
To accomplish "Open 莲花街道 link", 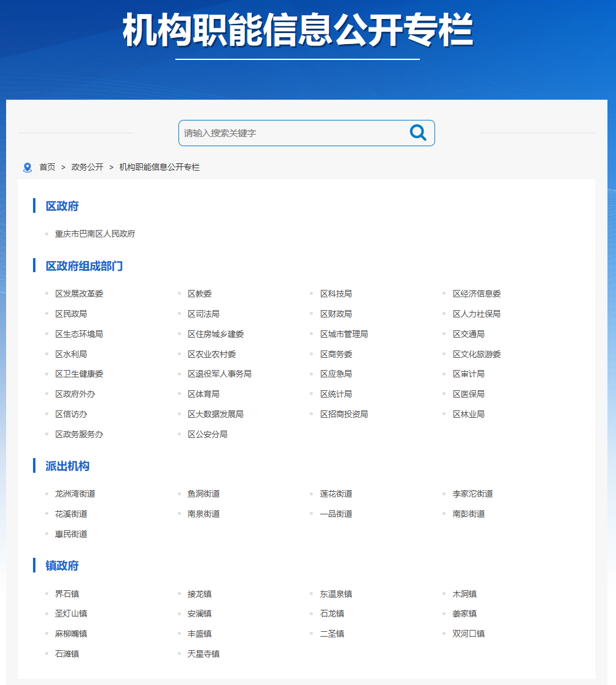I will (x=335, y=494).
